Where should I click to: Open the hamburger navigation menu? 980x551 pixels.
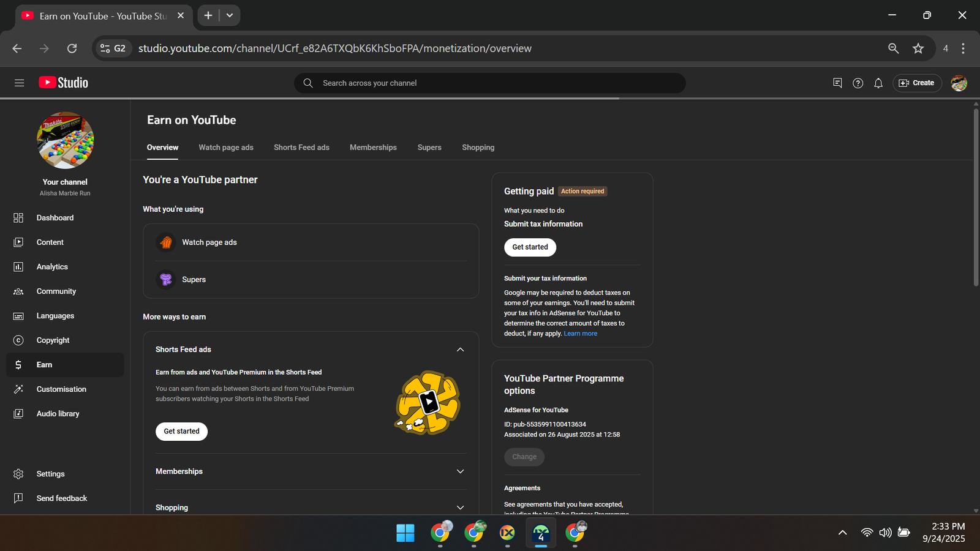(19, 83)
